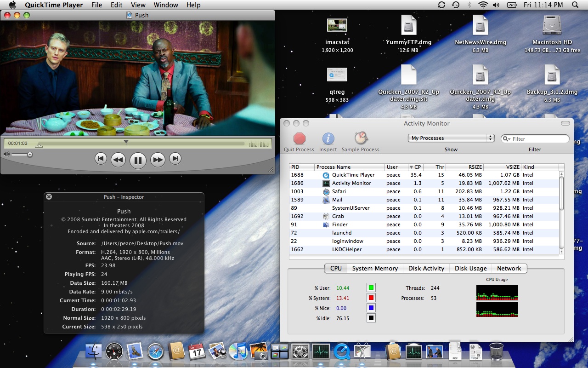The height and width of the screenshot is (368, 588).
Task: Switch to the Network tab
Action: tap(509, 268)
